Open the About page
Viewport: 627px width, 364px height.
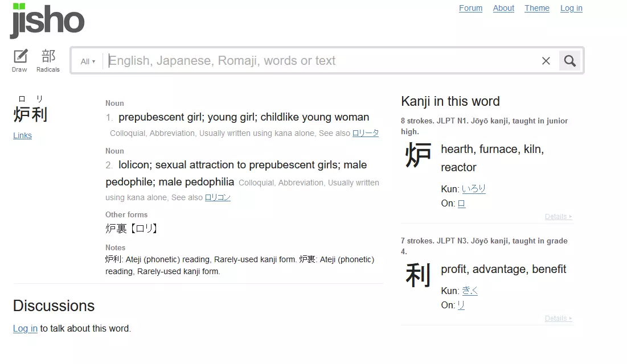pos(503,8)
